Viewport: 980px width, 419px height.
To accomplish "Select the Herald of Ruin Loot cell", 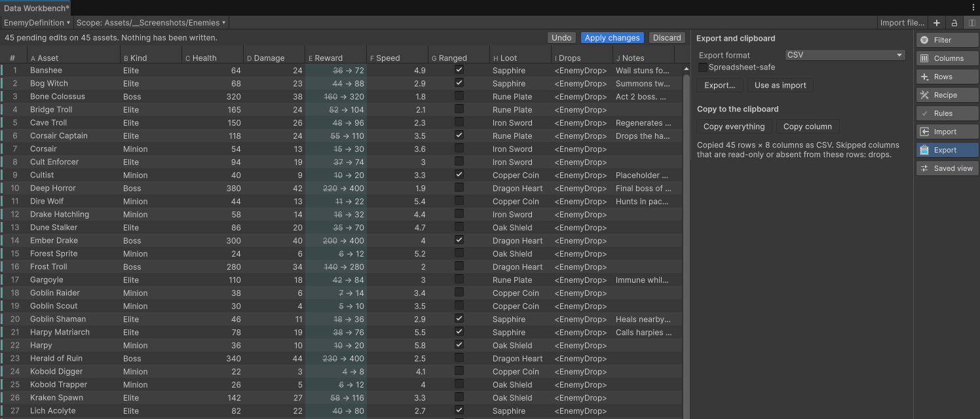I will click(521, 358).
